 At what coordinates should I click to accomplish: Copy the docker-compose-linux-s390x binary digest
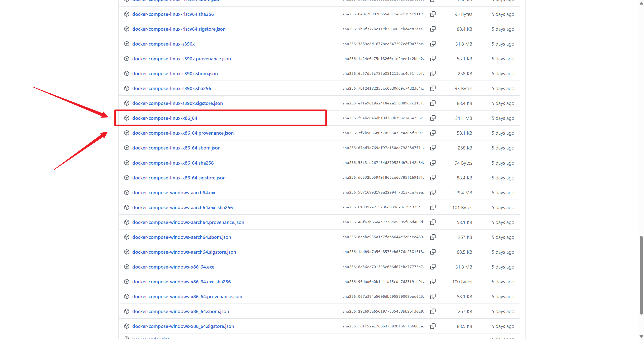pos(433,44)
